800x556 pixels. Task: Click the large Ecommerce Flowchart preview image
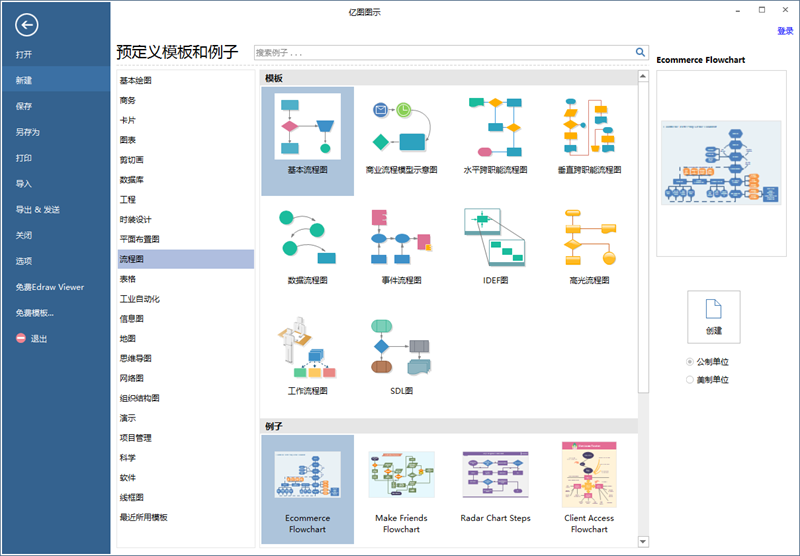[721, 163]
